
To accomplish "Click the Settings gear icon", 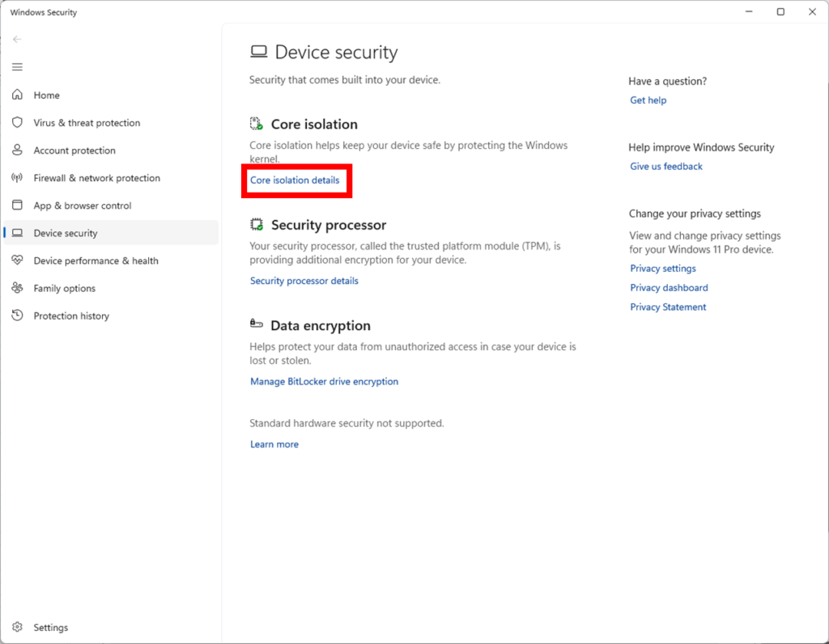I will 18,626.
